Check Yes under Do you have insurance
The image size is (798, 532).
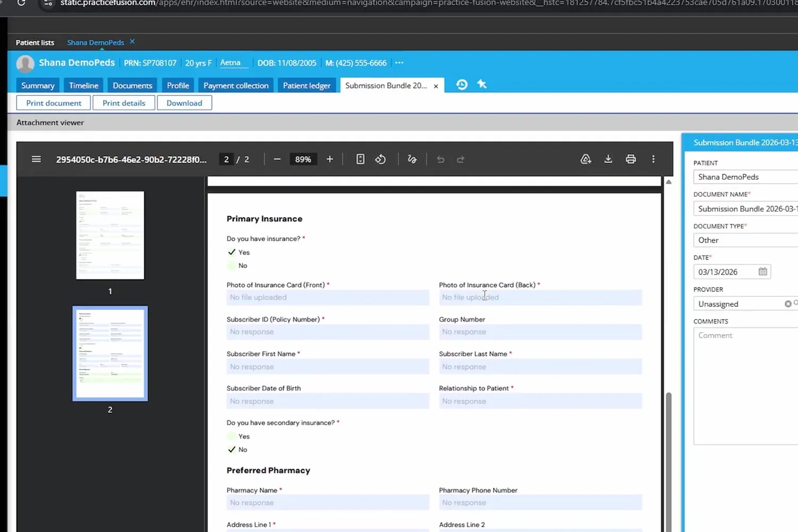[232, 252]
